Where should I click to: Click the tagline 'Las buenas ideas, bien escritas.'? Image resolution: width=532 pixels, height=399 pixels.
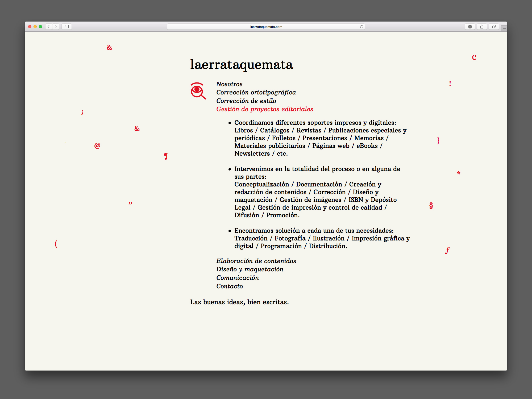click(239, 302)
